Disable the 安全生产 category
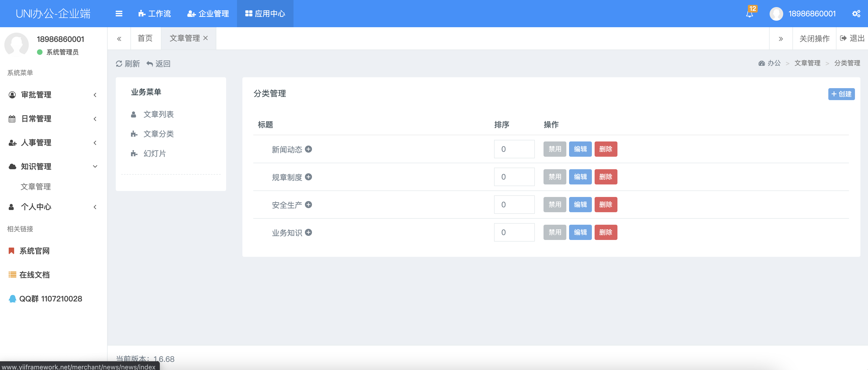The width and height of the screenshot is (868, 370). pos(554,204)
